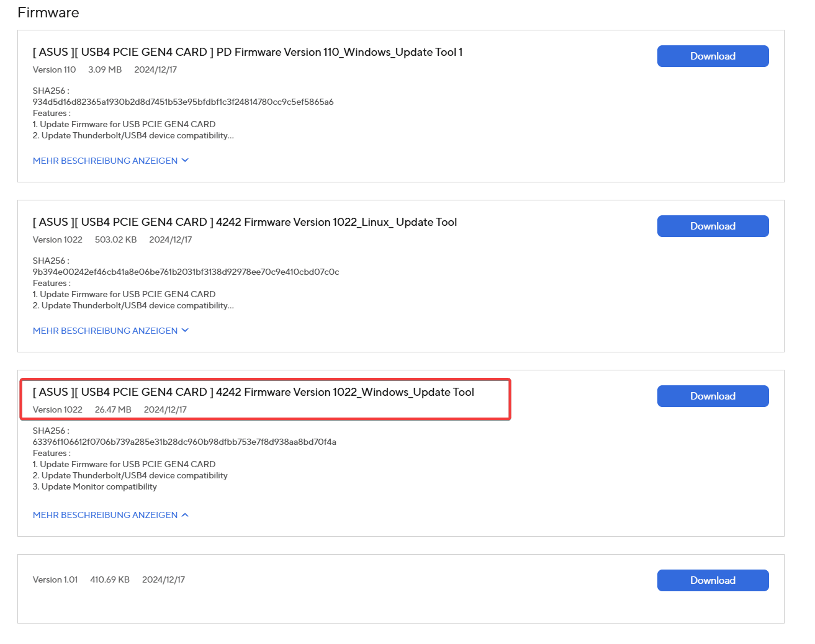Click the 410.69 KB file size
The image size is (815, 644).
click(110, 579)
